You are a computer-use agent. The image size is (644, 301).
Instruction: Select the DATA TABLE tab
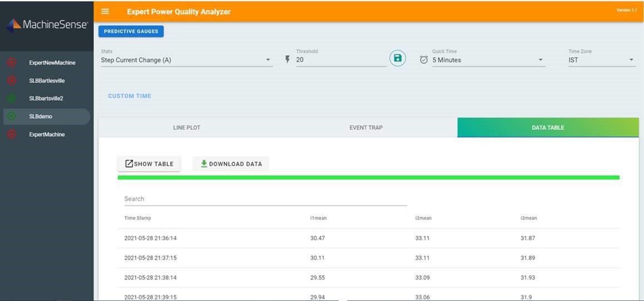548,128
